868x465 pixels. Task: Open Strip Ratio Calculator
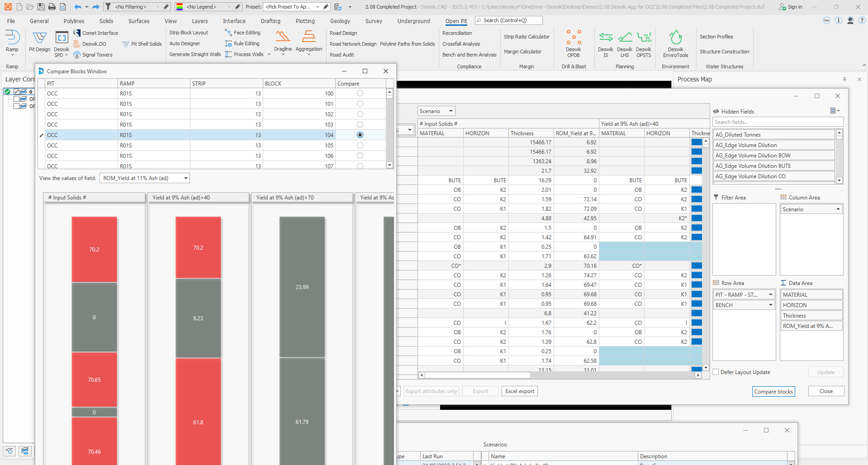coord(527,37)
